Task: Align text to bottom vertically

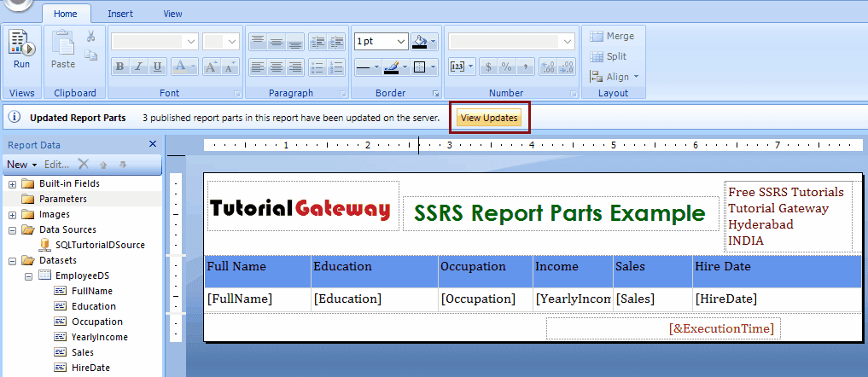Action: pyautogui.click(x=295, y=42)
